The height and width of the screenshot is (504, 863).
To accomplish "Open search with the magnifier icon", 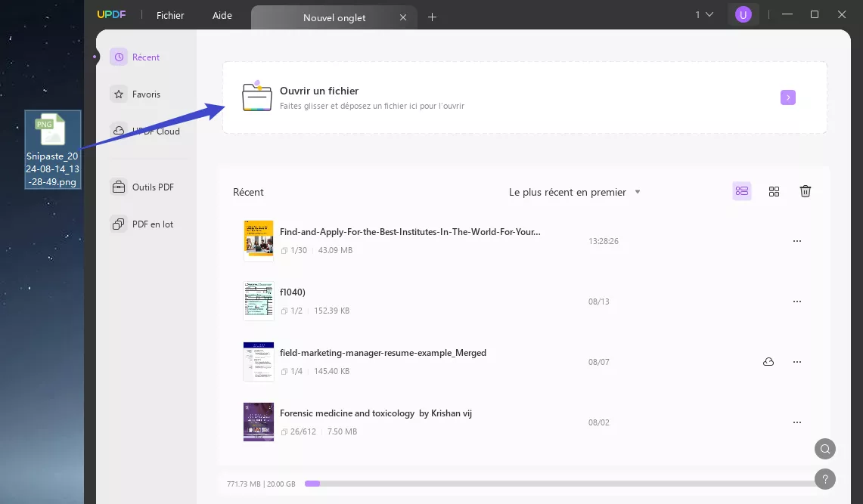I will 824,449.
